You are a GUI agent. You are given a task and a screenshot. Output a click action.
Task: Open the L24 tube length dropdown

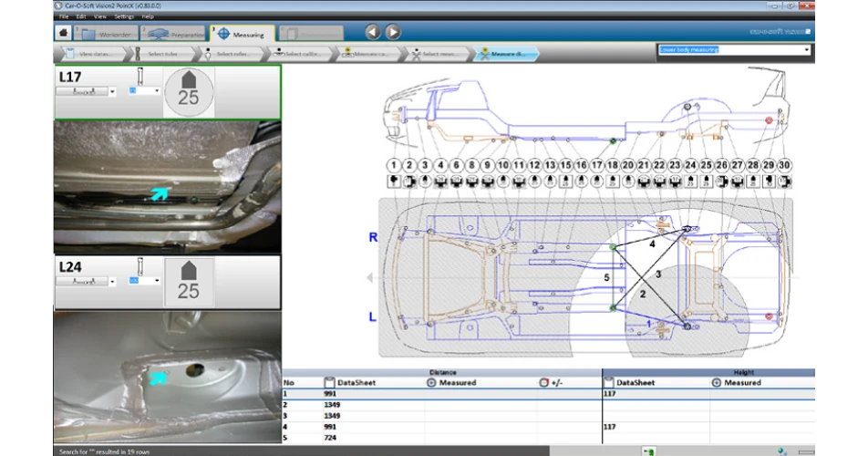(157, 281)
